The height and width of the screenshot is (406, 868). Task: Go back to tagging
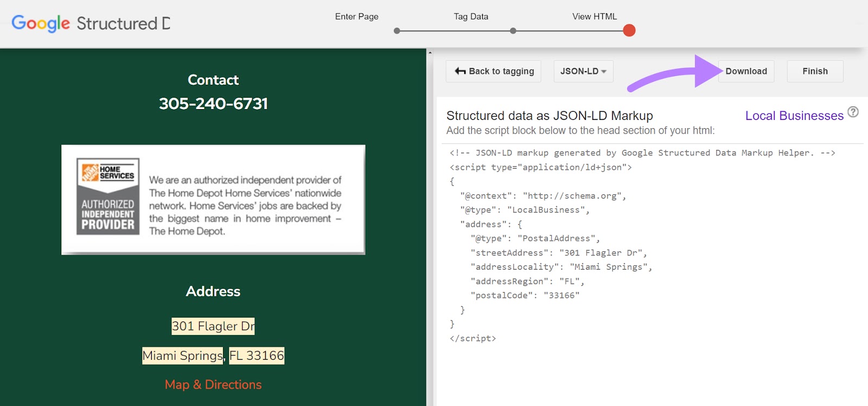[x=494, y=71]
